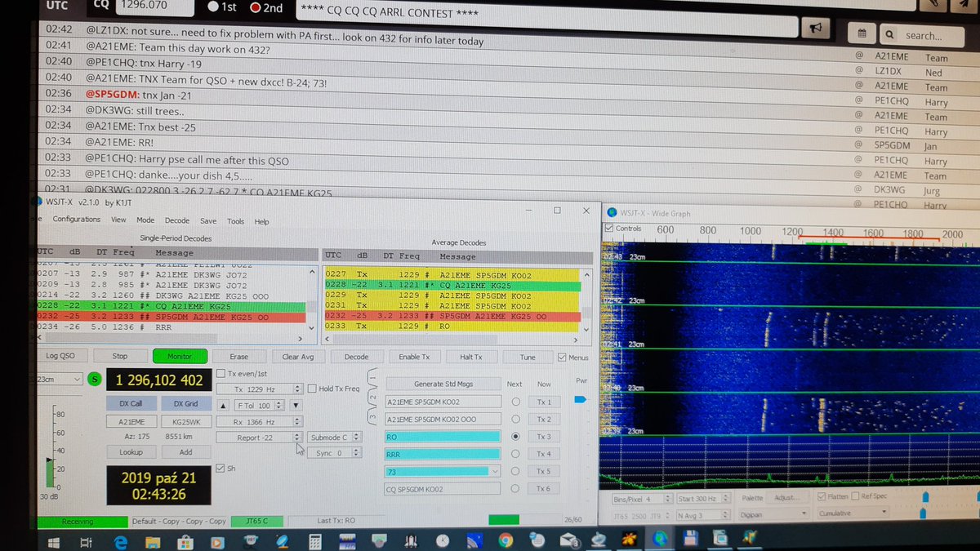The image size is (980, 551).
Task: Click the Enable Tx button
Action: [x=414, y=357]
